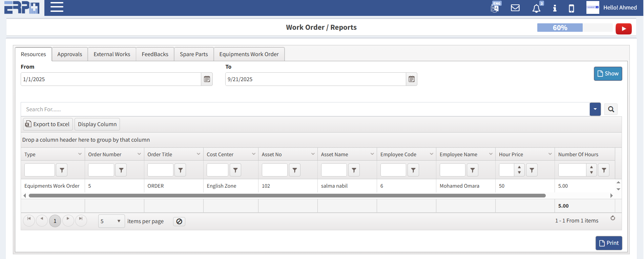
Task: Play the YouTube tutorial video
Action: pos(623,29)
